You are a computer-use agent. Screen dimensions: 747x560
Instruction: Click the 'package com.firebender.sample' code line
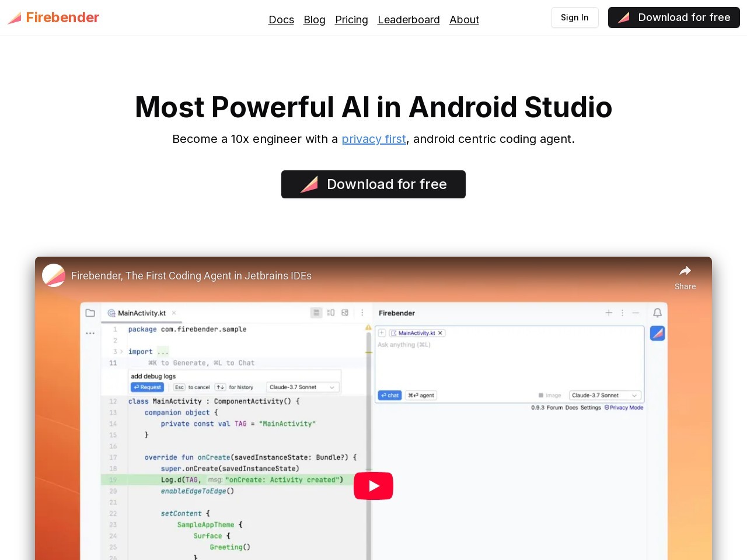pyautogui.click(x=187, y=330)
